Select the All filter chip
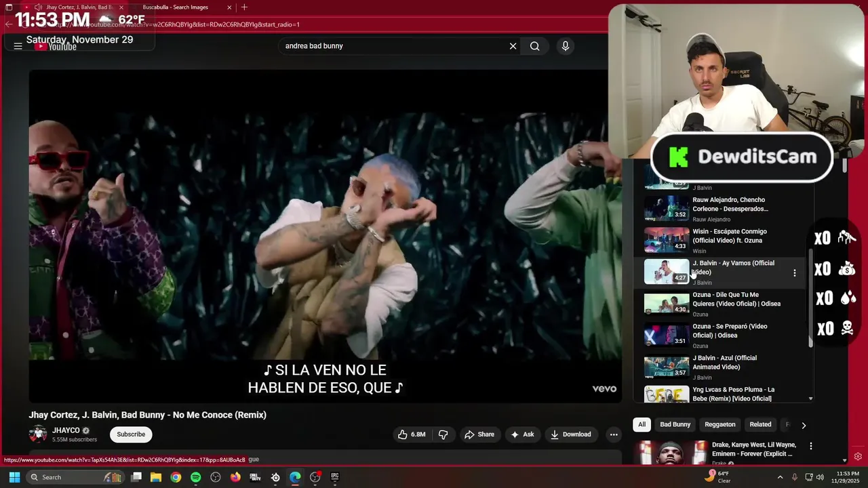This screenshot has width=868, height=488. tap(642, 424)
